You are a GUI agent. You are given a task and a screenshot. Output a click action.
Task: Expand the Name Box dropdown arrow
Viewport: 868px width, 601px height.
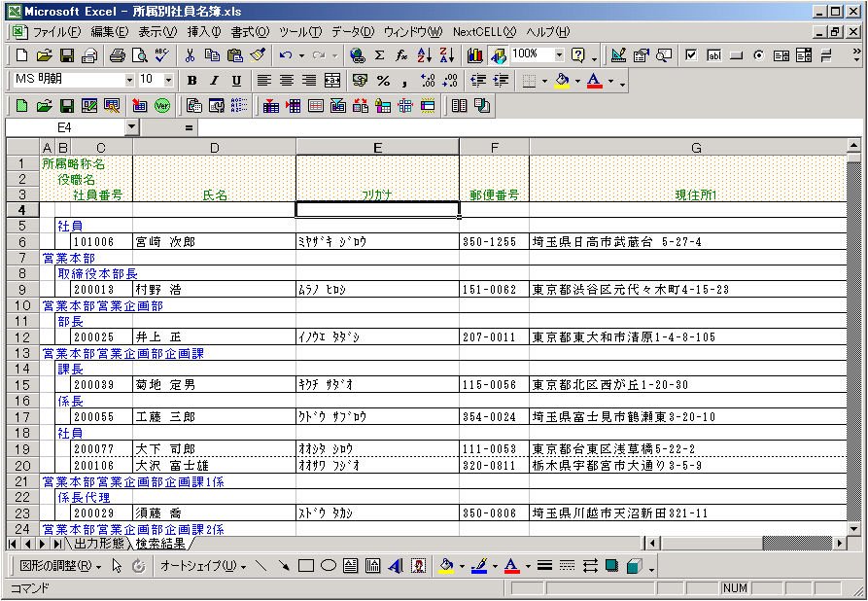[x=131, y=128]
